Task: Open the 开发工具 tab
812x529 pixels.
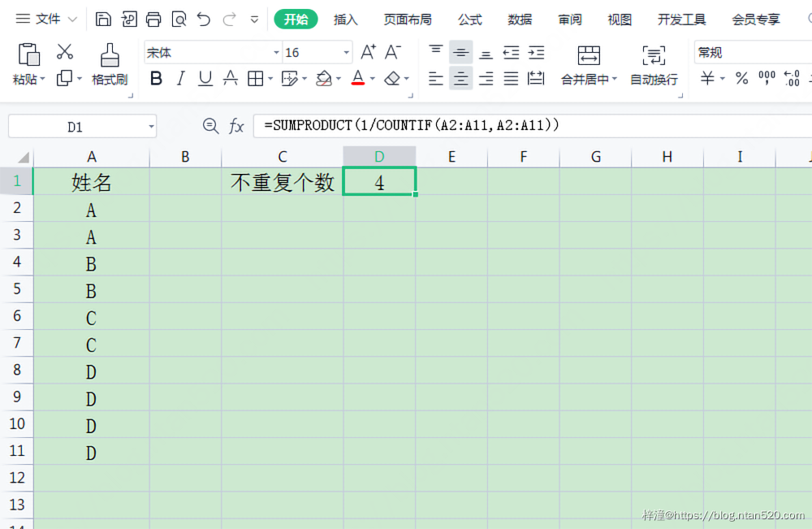Action: [681, 20]
